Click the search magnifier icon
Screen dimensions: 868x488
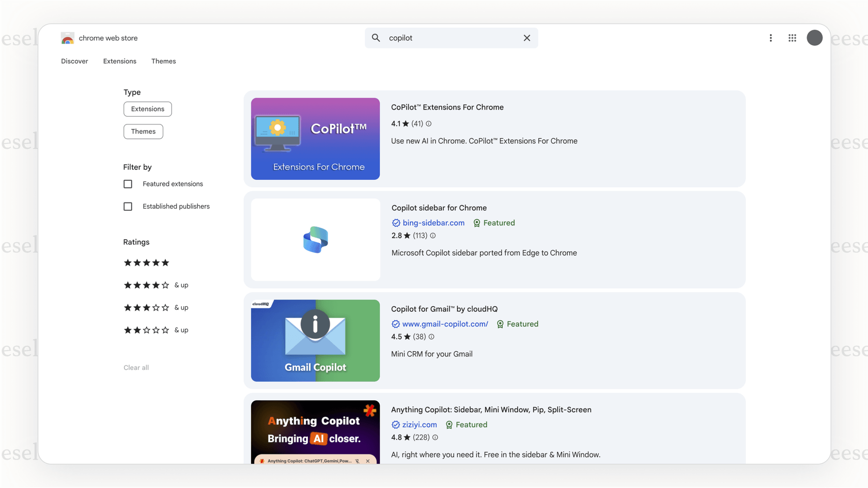coord(376,38)
